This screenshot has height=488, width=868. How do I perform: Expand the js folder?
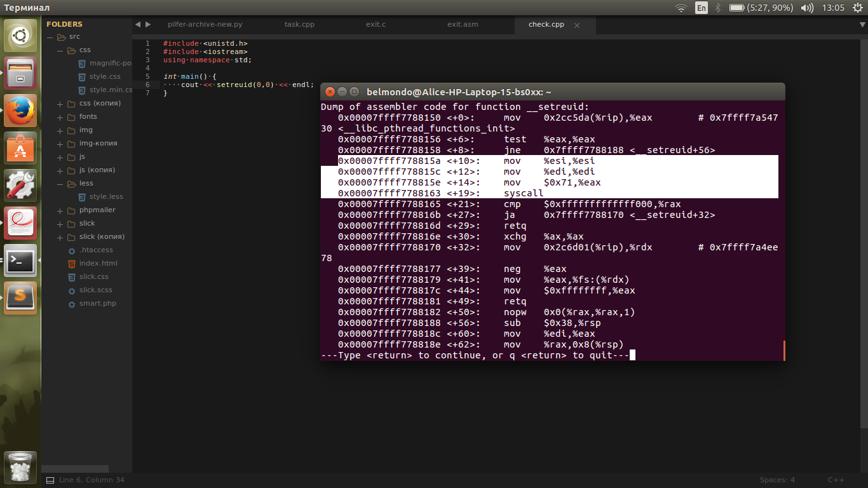pyautogui.click(x=60, y=157)
